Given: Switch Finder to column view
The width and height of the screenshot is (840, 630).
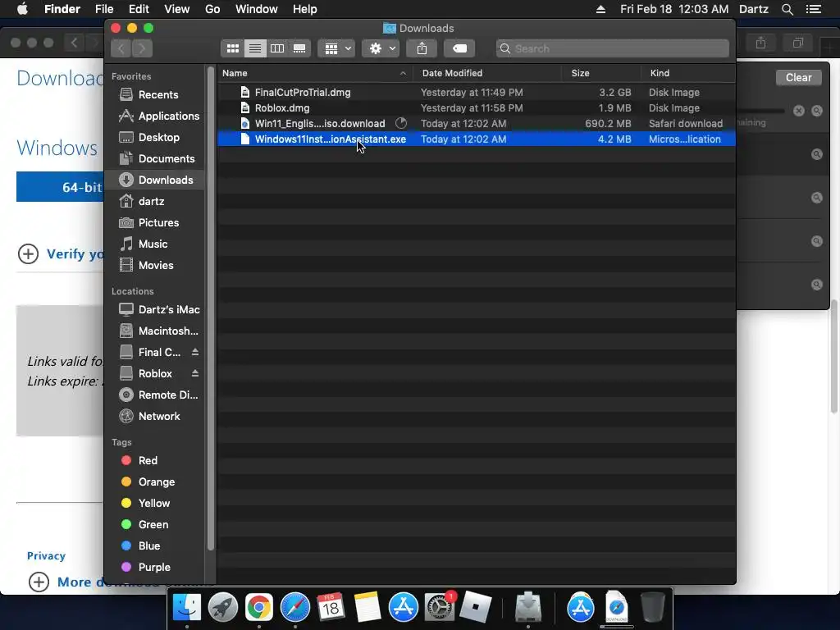Looking at the screenshot, I should tap(277, 48).
